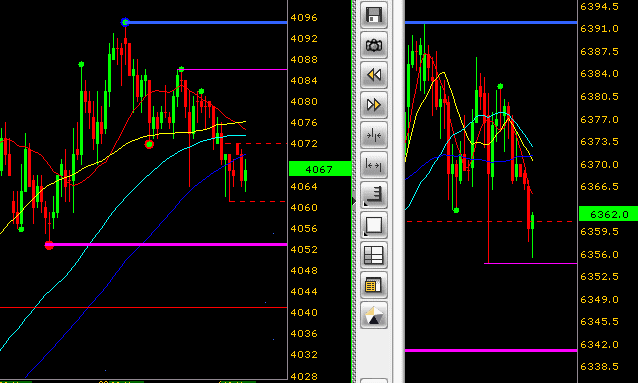Click the save floppy disk icon
This screenshot has height=383, width=638.
pos(374,15)
